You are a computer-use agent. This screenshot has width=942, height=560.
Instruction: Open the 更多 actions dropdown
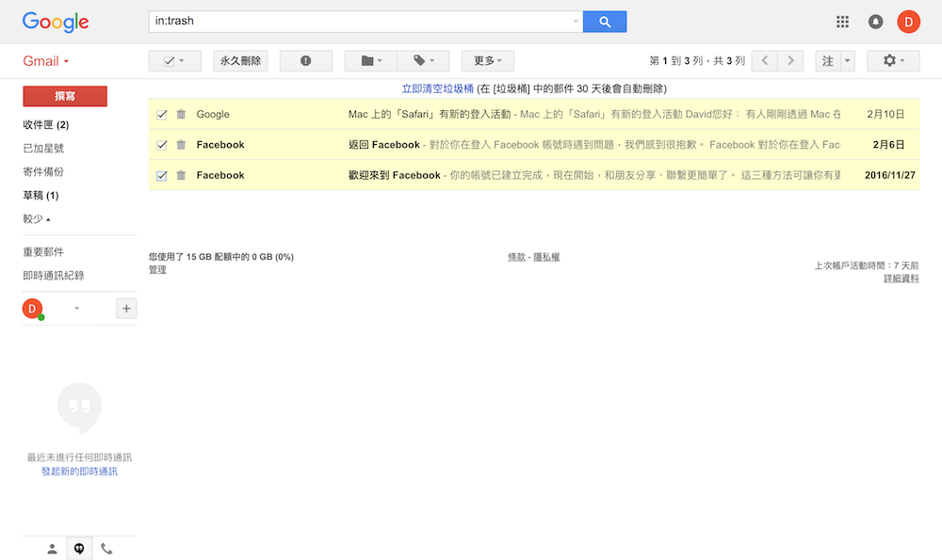pyautogui.click(x=487, y=61)
